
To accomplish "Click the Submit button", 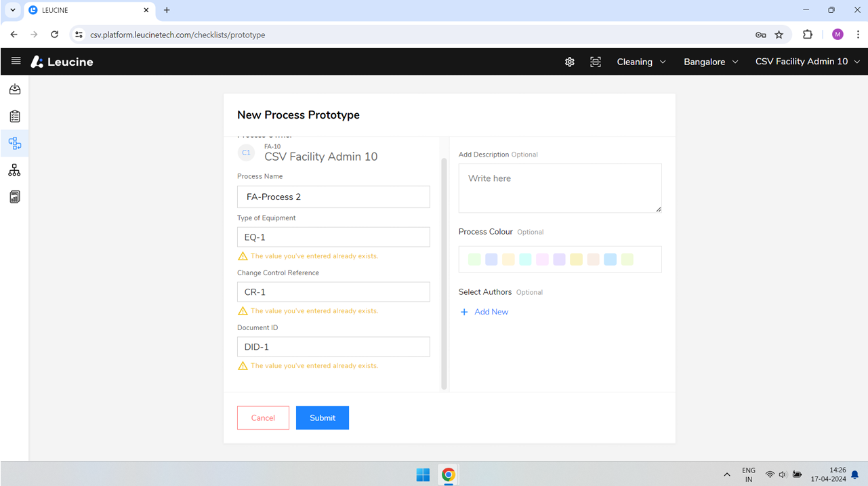I will point(323,418).
